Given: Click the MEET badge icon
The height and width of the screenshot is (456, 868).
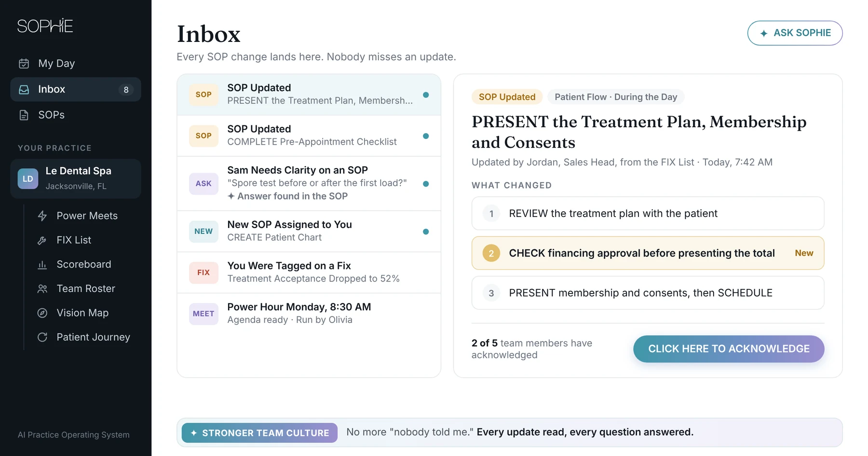Looking at the screenshot, I should tap(203, 314).
